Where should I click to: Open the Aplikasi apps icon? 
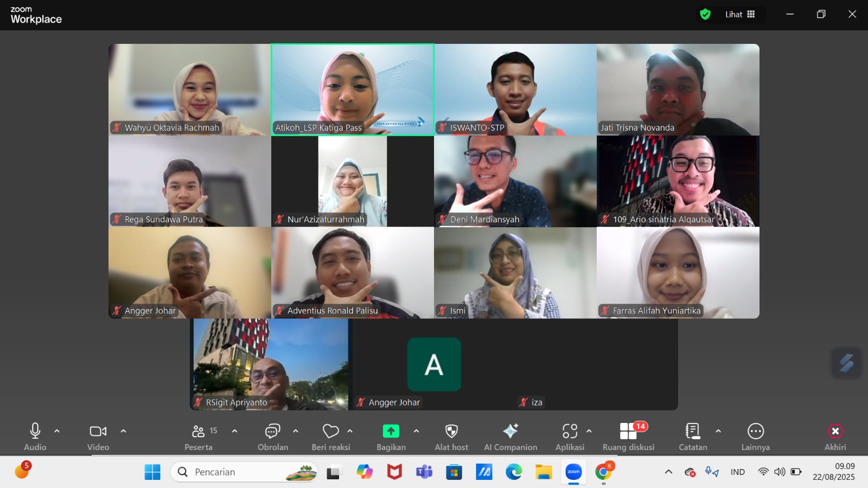pos(570,431)
